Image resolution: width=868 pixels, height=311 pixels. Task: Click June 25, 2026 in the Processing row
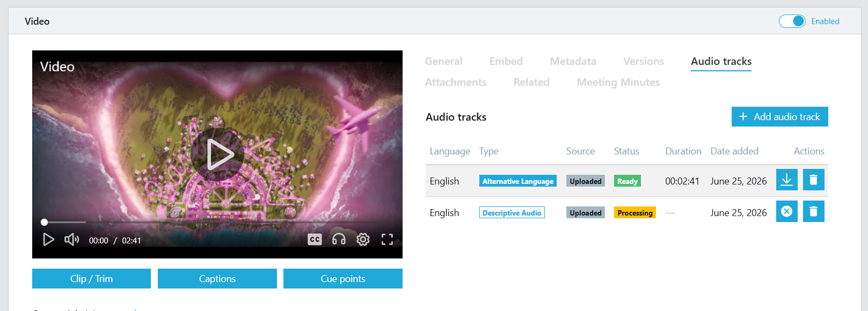click(739, 213)
